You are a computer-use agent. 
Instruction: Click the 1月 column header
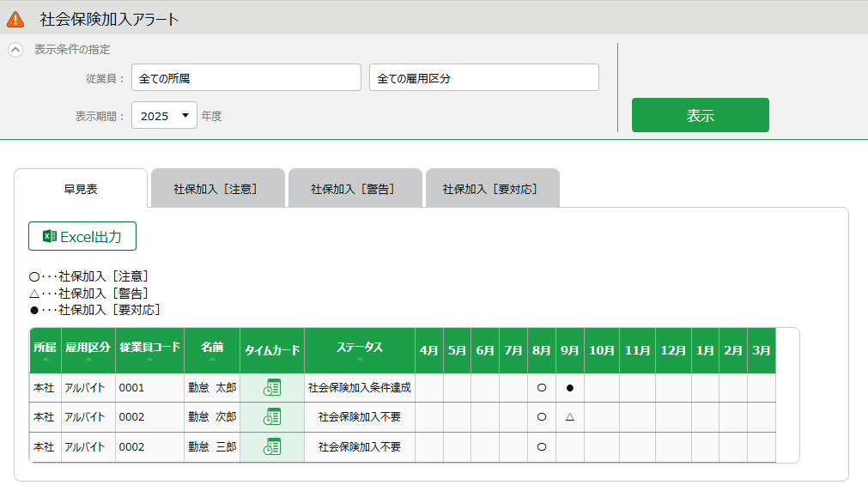[705, 350]
